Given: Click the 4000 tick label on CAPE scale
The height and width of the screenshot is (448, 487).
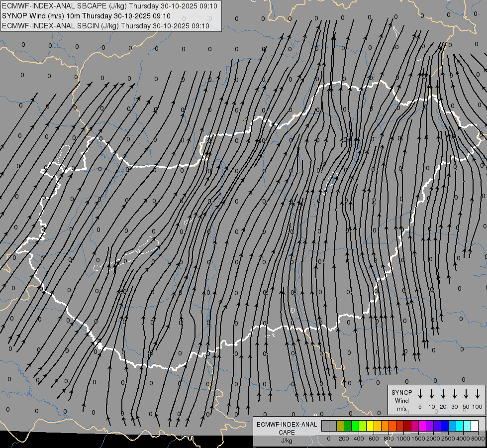Looking at the screenshot, I should 463,439.
